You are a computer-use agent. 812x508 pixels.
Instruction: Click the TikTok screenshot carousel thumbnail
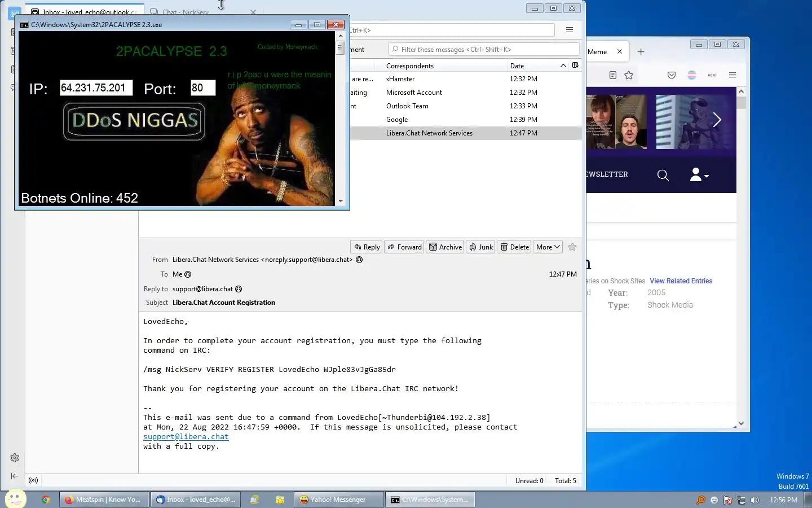coord(616,122)
